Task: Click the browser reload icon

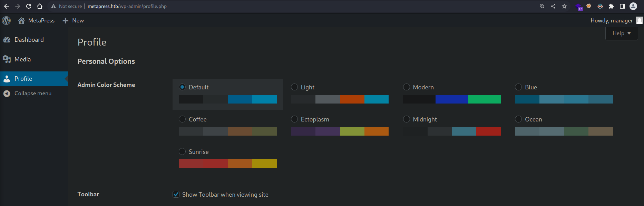Action: (29, 6)
